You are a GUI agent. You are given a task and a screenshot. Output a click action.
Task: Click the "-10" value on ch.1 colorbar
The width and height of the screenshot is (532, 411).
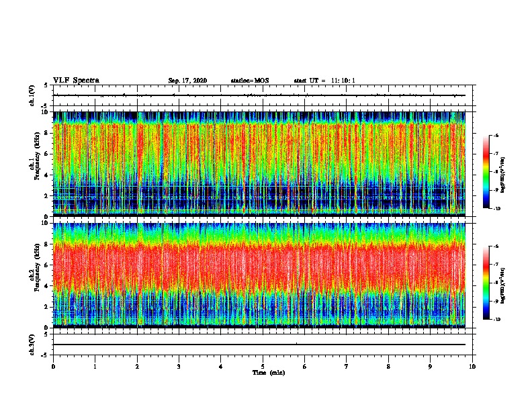click(496, 209)
